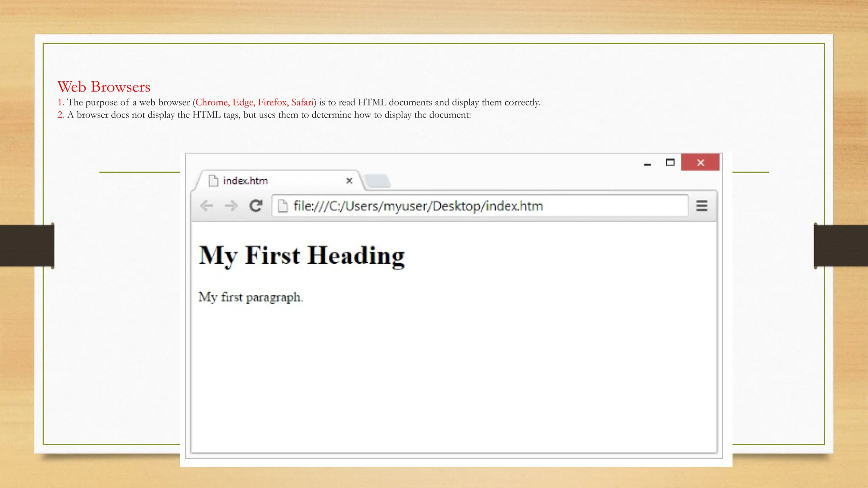868x488 pixels.
Task: Open a new tab button
Action: (x=377, y=181)
